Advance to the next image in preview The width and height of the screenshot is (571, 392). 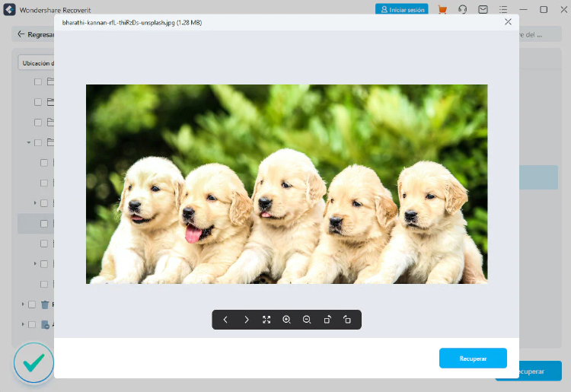click(246, 320)
